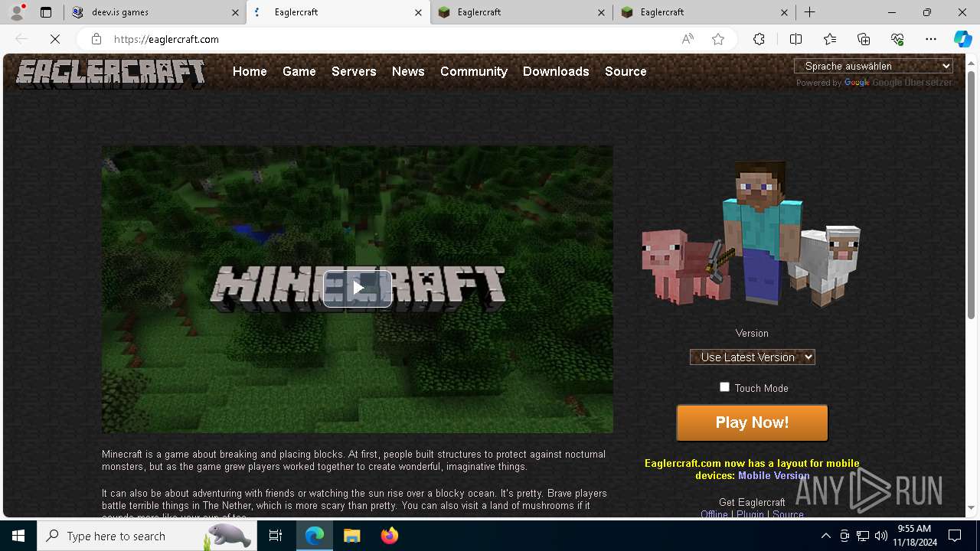Launch the Copilot sidebar icon
This screenshot has height=551, width=980.
(x=962, y=39)
